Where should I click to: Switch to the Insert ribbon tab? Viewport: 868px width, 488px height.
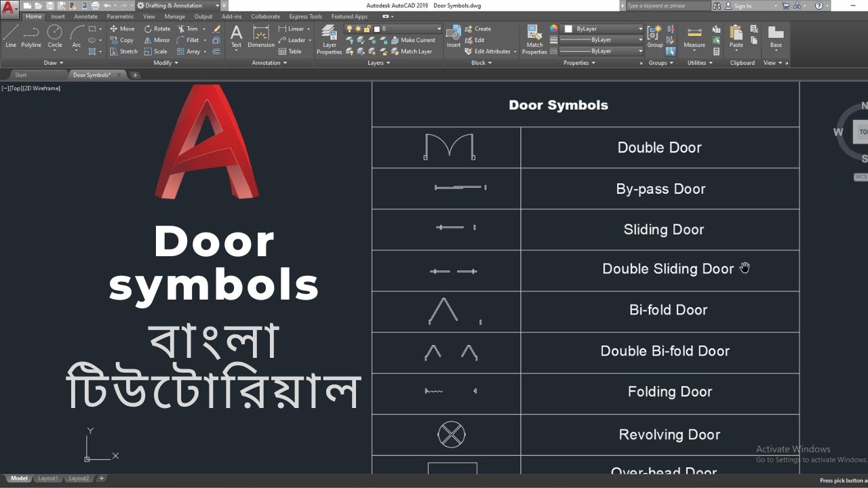pos(58,16)
